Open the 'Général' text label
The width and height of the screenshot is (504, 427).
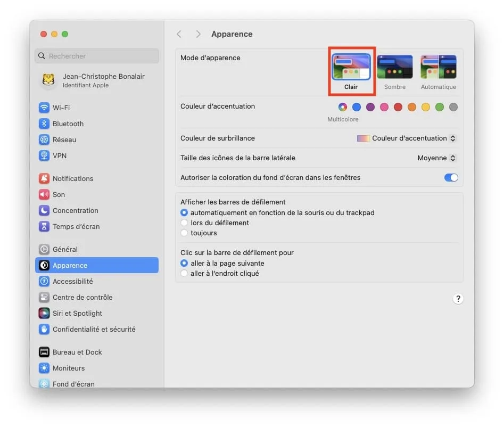point(65,250)
